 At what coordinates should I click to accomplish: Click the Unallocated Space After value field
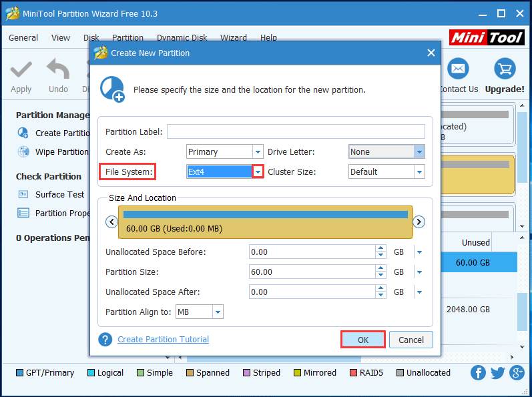tap(312, 292)
